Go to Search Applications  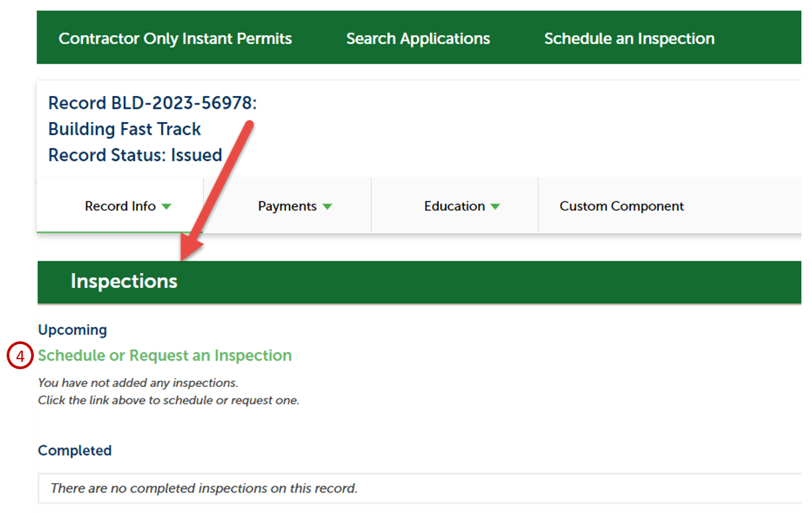pos(418,38)
